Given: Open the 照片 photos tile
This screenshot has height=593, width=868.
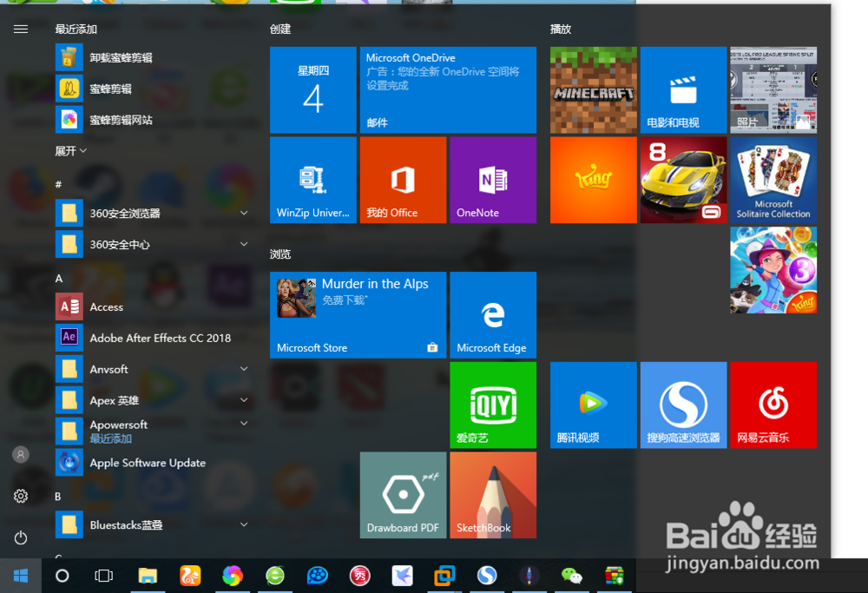Looking at the screenshot, I should (x=773, y=89).
